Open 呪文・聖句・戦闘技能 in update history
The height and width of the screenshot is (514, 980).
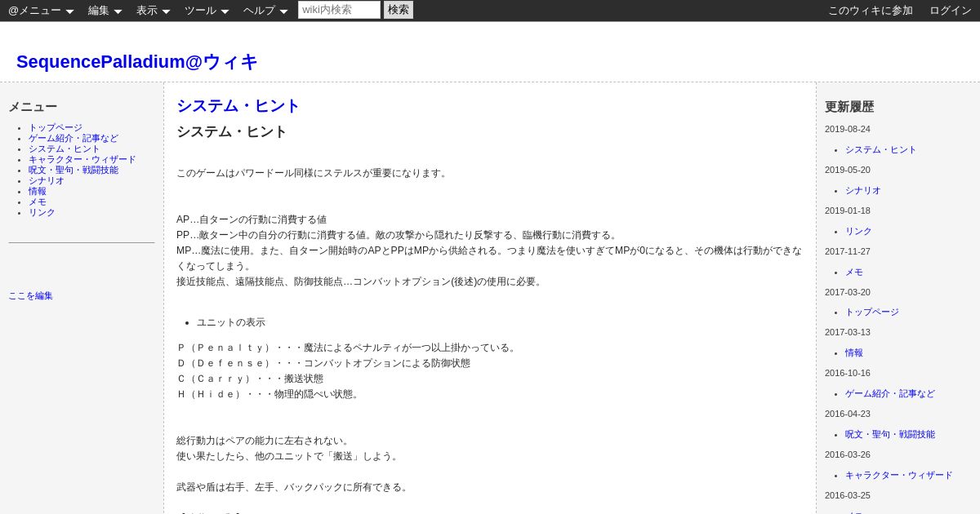click(890, 435)
